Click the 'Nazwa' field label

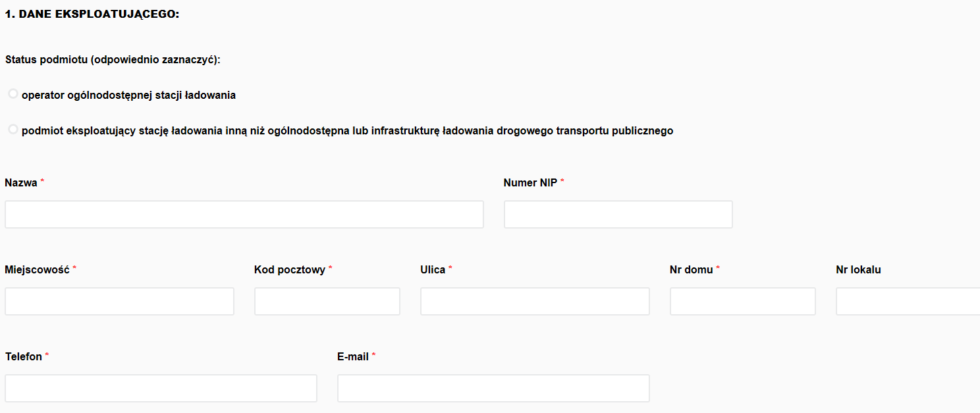(x=21, y=182)
